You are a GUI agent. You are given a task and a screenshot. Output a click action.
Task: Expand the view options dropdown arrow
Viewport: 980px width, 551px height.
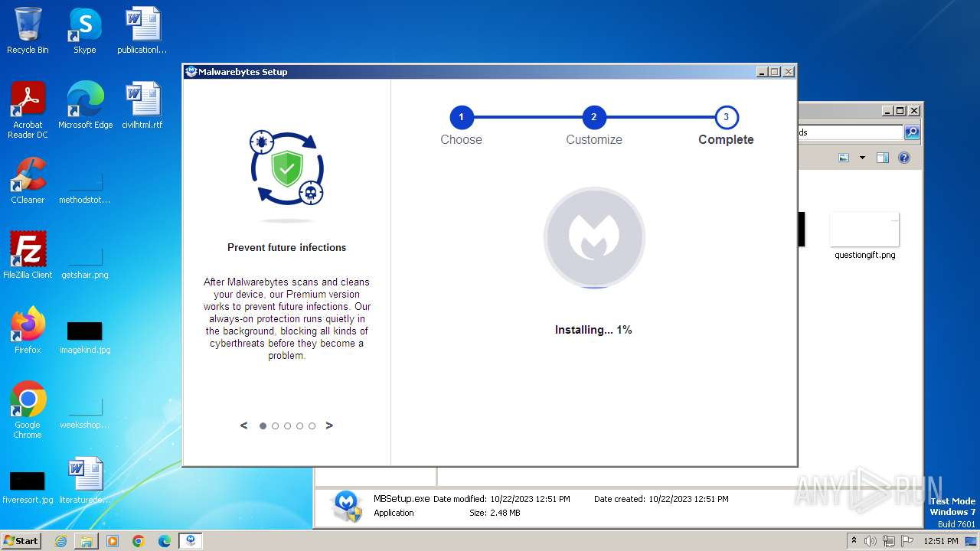click(x=862, y=158)
